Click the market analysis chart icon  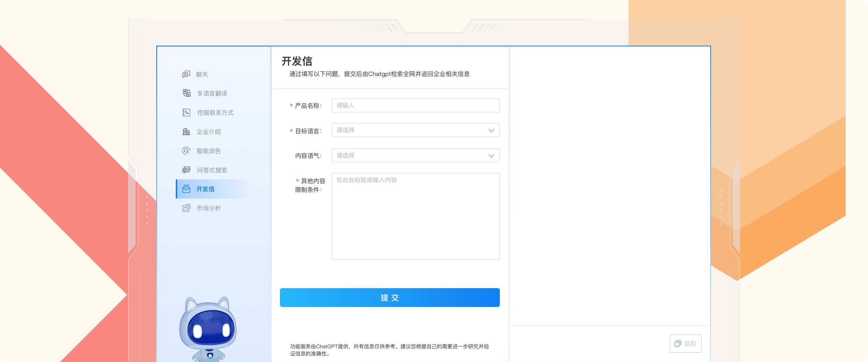186,208
